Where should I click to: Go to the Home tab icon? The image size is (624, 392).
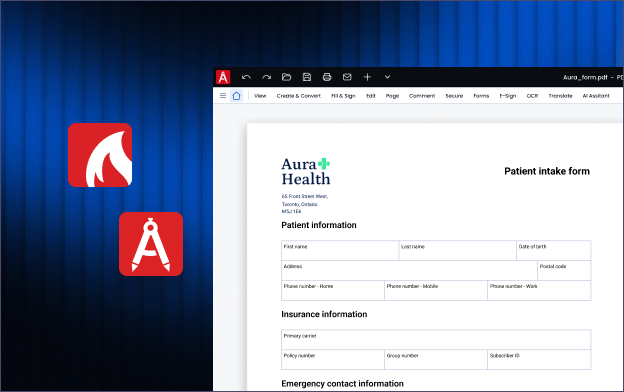click(236, 96)
